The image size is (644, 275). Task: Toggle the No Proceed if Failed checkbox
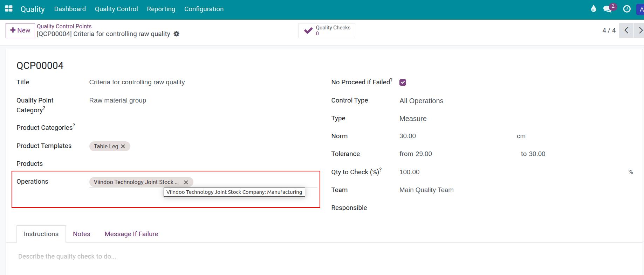pos(403,83)
